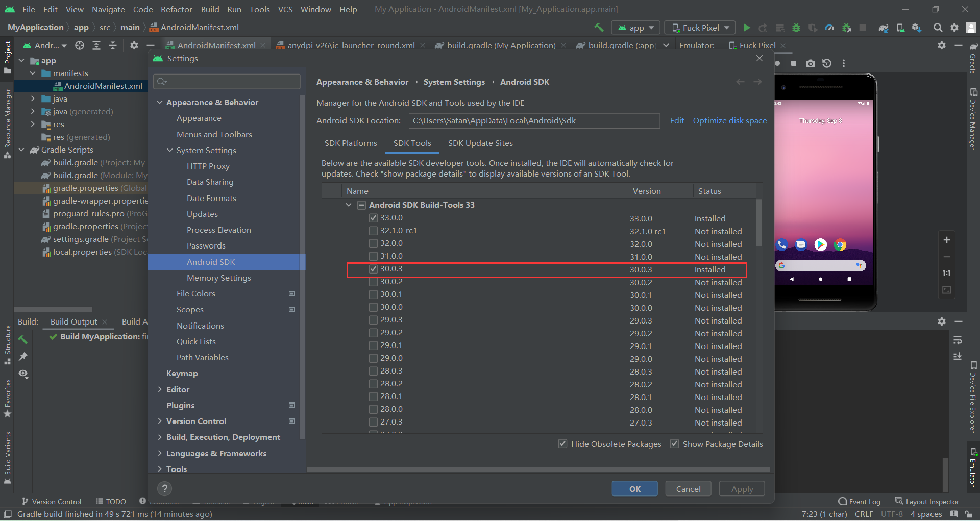Select the AndroidManifest.xml editor tab

(216, 45)
